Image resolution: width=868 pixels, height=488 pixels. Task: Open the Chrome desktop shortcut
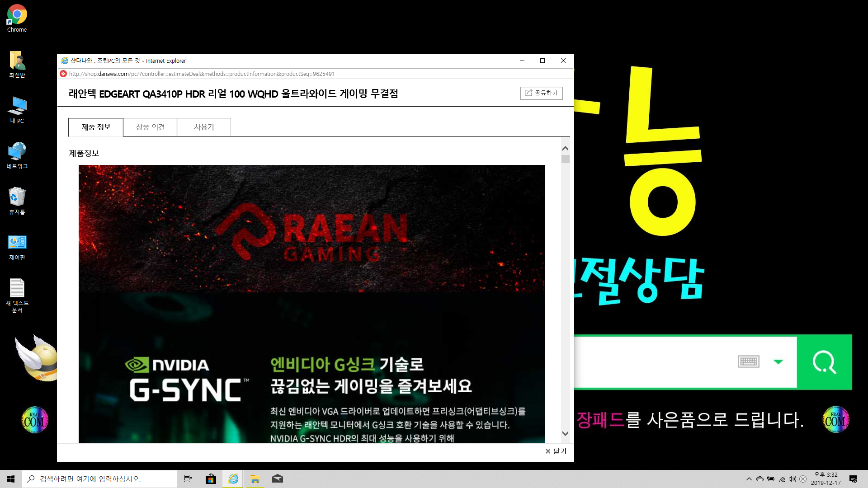coord(17,19)
